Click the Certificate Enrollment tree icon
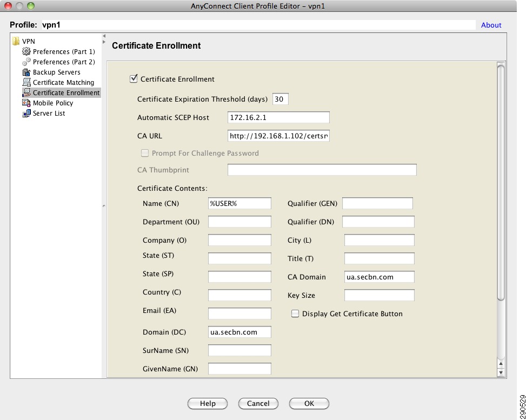526x420 pixels. click(26, 92)
